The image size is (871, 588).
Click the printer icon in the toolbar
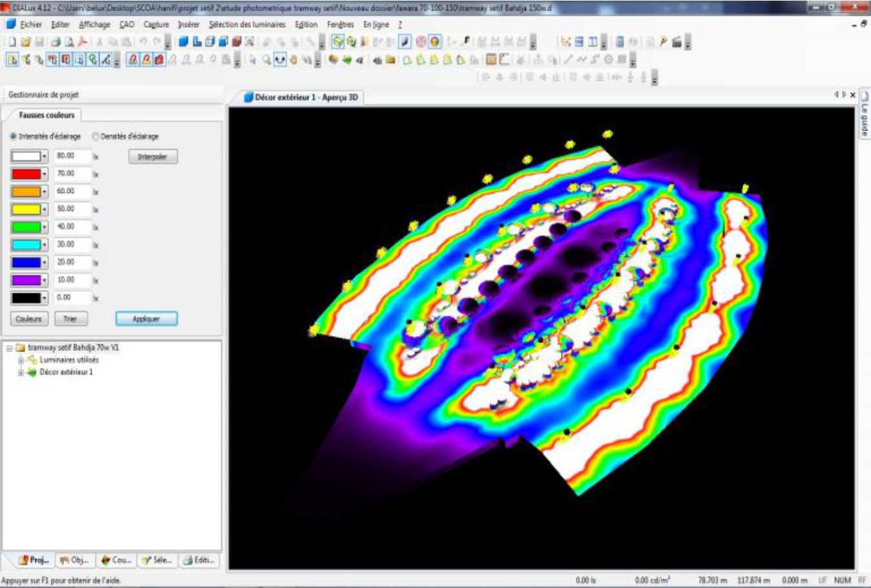56,42
